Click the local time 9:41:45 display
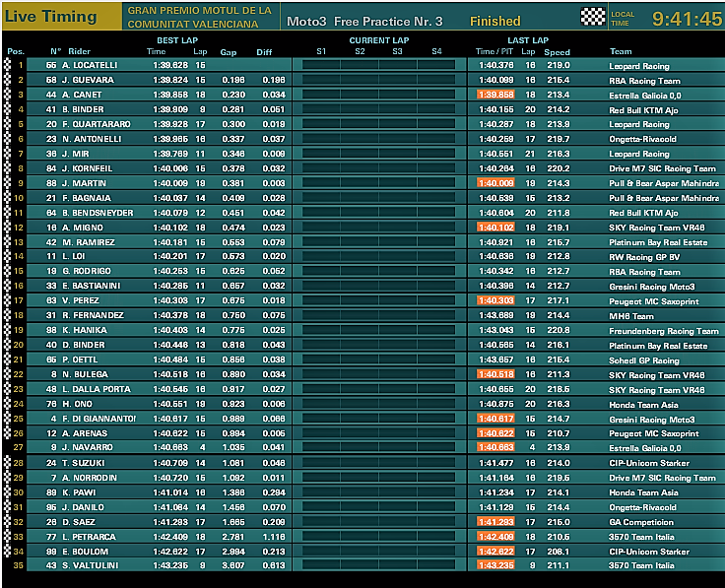This screenshot has height=588, width=725. pyautogui.click(x=687, y=19)
